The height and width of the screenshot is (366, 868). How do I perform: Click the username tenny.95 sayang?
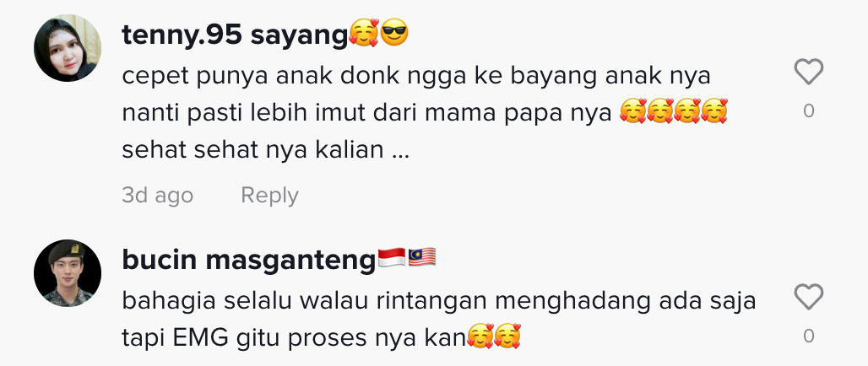pyautogui.click(x=235, y=35)
